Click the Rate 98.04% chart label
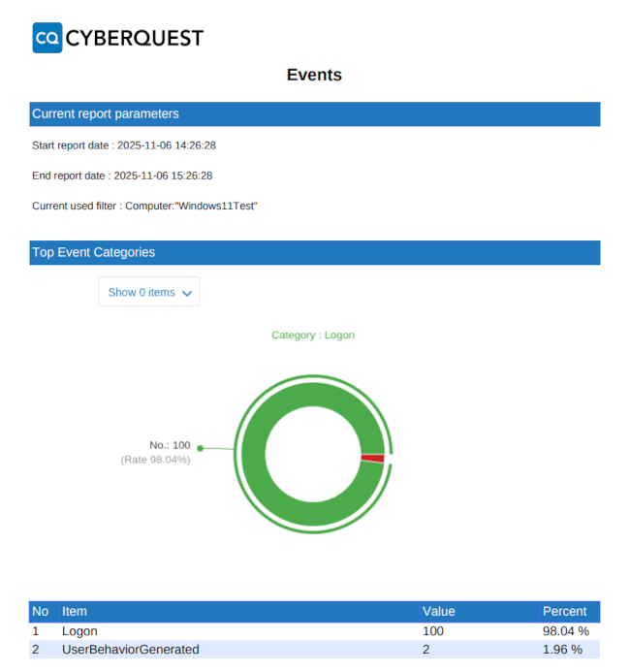630x672 pixels. click(155, 460)
